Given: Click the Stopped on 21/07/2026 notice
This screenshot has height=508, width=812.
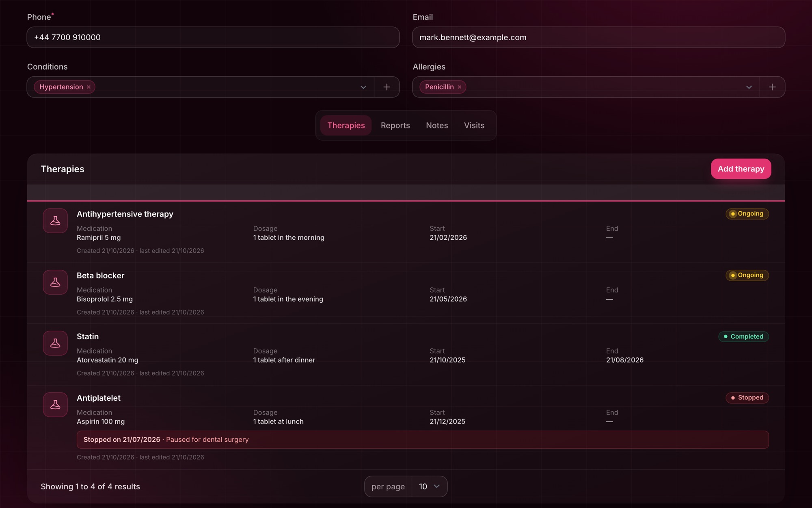Looking at the screenshot, I should (x=423, y=440).
